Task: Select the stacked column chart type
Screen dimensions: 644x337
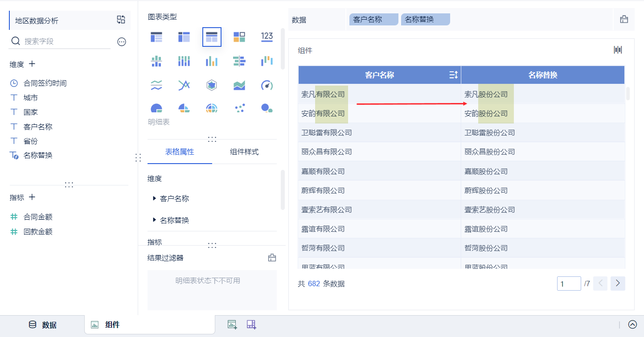Action: tap(184, 61)
